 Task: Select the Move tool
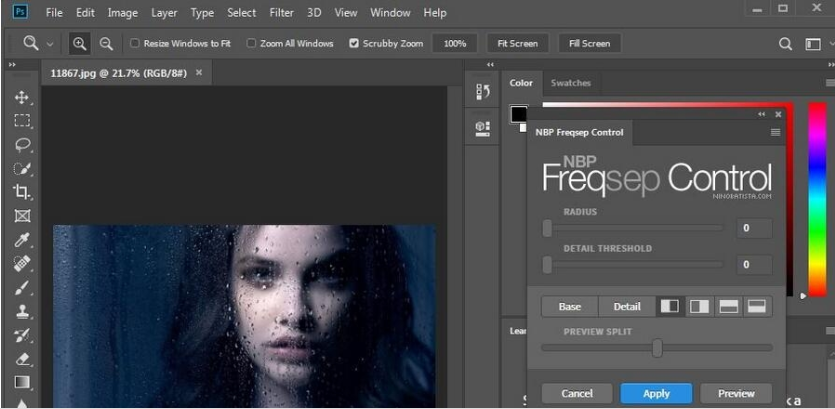tap(22, 97)
